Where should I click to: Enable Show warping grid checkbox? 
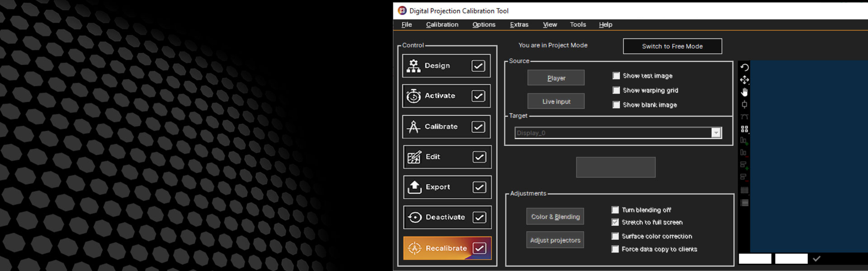[x=616, y=90]
